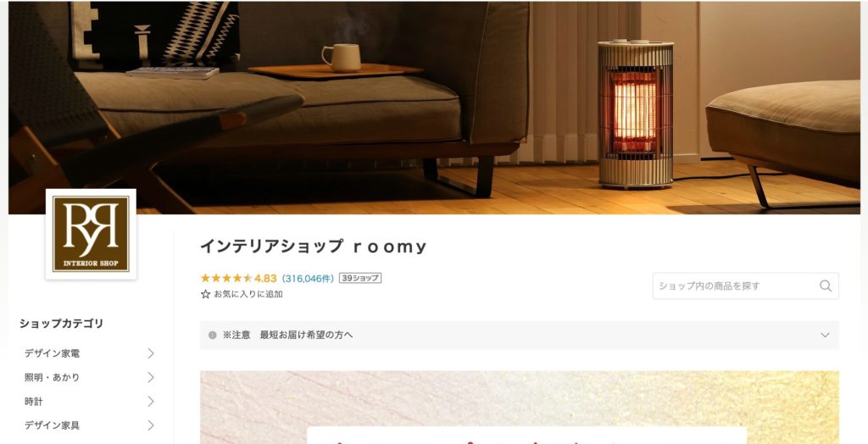This screenshot has width=868, height=444.
Task: Expand the デザイン家電 category arrow
Action: point(151,353)
